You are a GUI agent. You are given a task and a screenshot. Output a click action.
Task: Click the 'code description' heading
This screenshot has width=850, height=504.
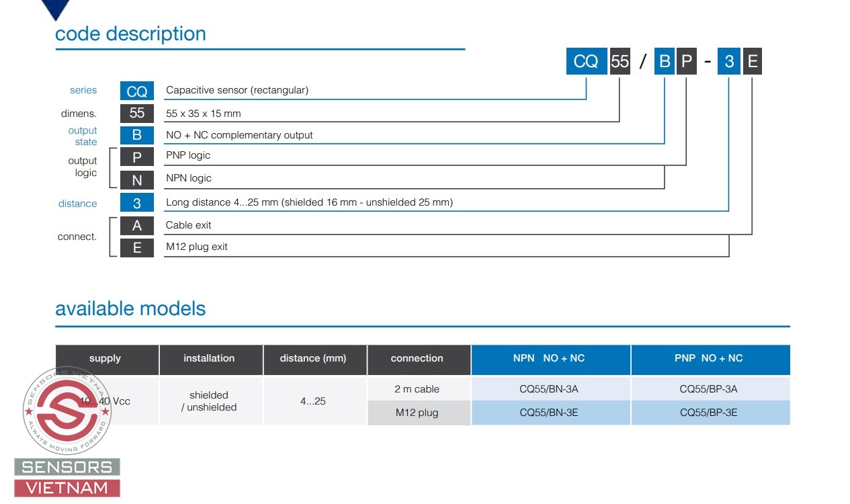coord(130,34)
